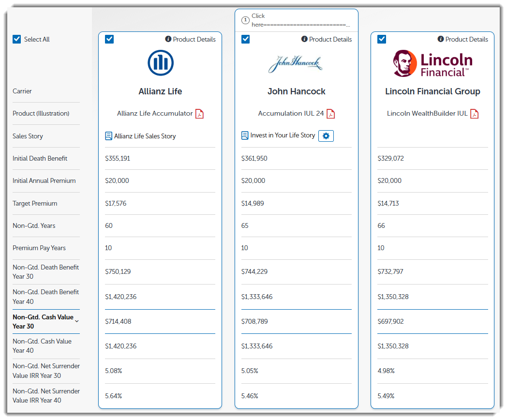
Task: Click the Allianz Life Accumulator product name
Action: (155, 114)
